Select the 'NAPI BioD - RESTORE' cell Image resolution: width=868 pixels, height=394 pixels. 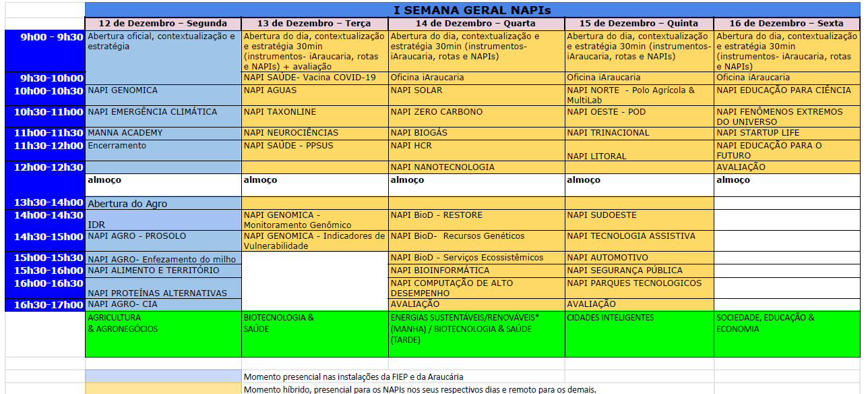(x=476, y=220)
